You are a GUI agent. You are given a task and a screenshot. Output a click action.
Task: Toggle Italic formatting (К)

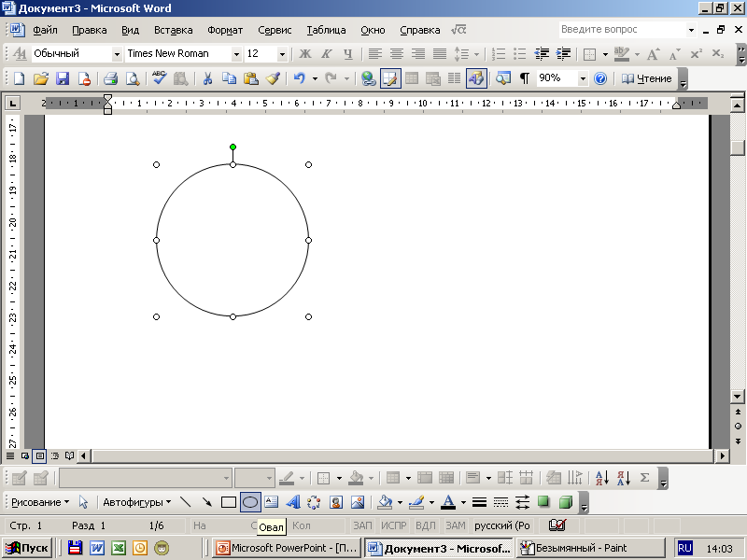click(x=326, y=54)
